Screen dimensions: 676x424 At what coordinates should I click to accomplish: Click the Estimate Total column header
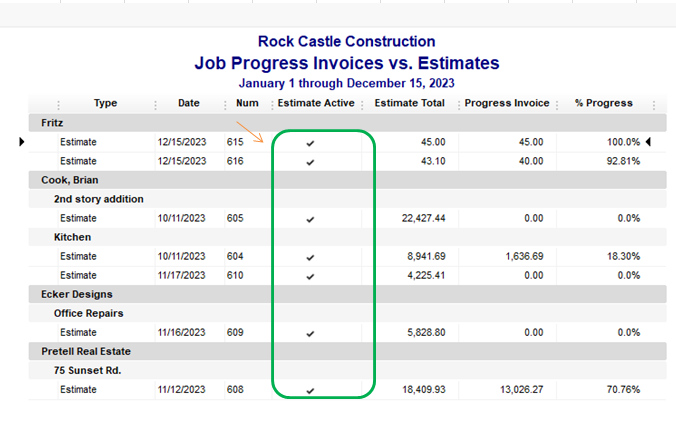pos(410,103)
